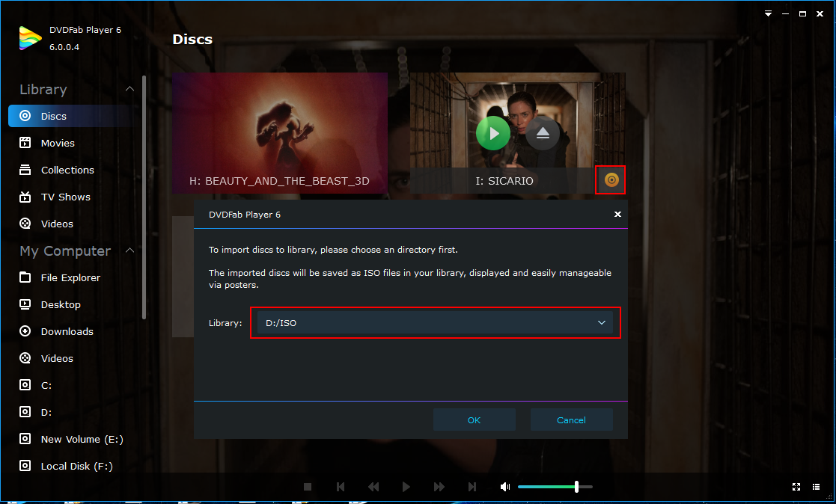The width and height of the screenshot is (836, 504).
Task: Click the D:/ISO library path field
Action: (435, 323)
